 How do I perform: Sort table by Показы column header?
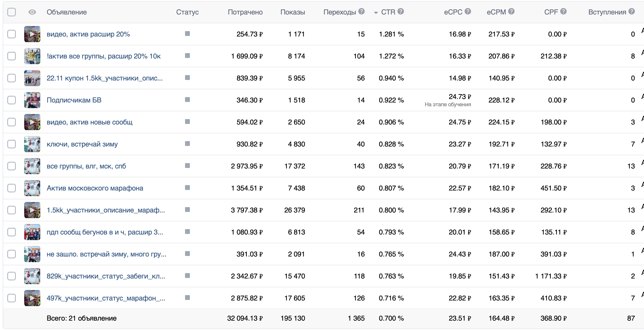pyautogui.click(x=292, y=12)
